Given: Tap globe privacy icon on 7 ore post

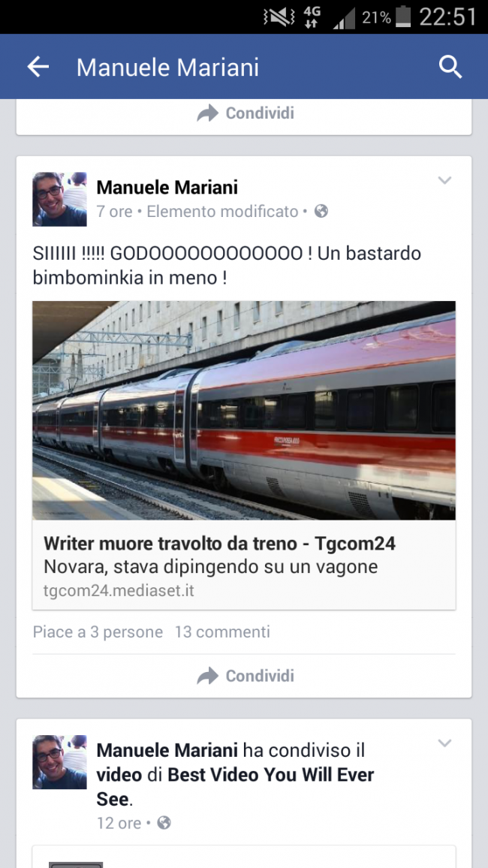Looking at the screenshot, I should [321, 212].
